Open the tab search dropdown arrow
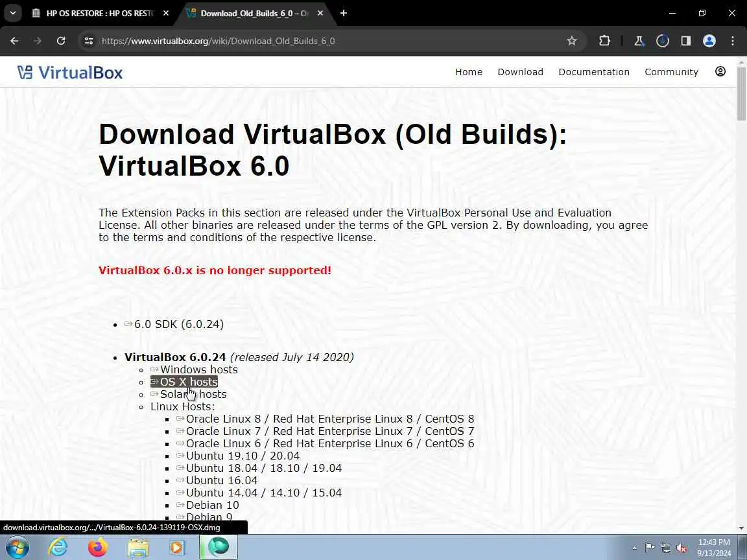747x560 pixels. point(13,14)
